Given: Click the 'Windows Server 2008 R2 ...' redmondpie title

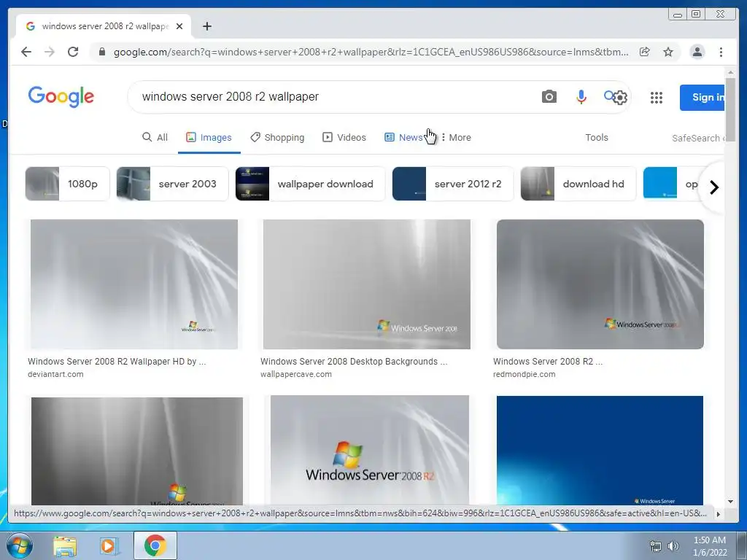Looking at the screenshot, I should pos(547,362).
